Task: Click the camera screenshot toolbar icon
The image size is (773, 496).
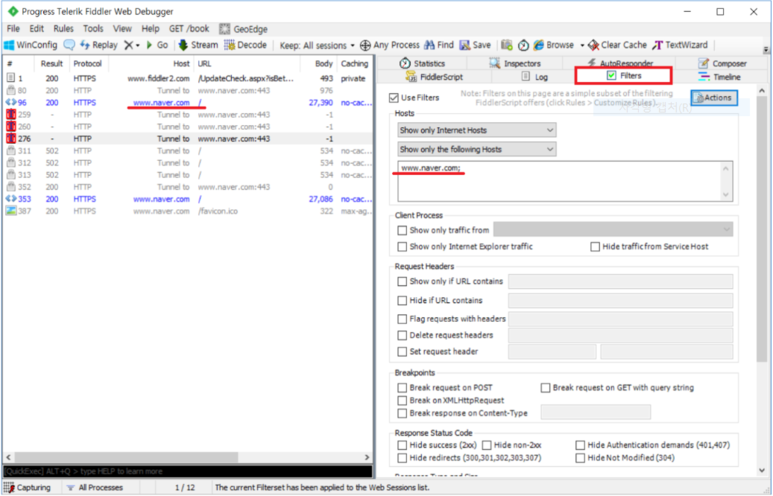Action: (x=507, y=45)
